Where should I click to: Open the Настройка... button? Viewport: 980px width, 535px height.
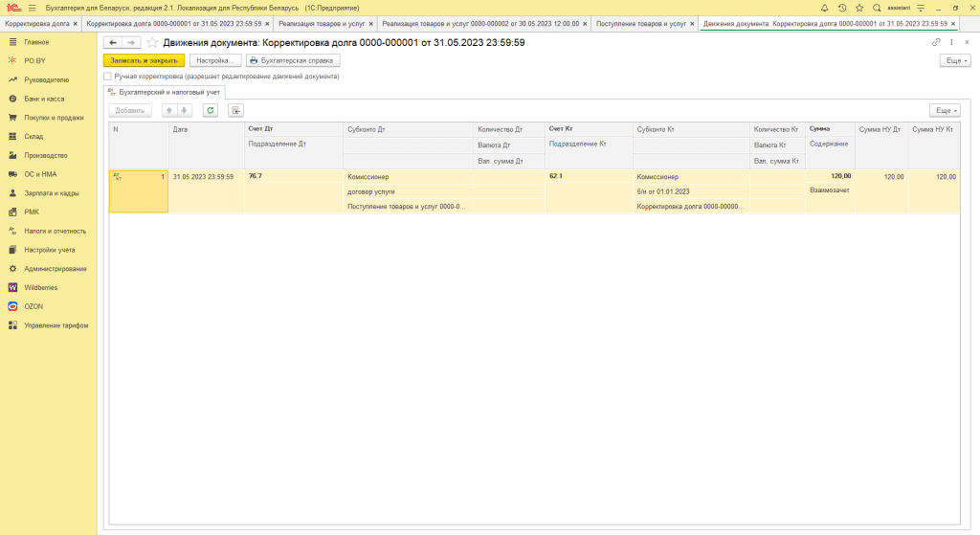[x=215, y=60]
